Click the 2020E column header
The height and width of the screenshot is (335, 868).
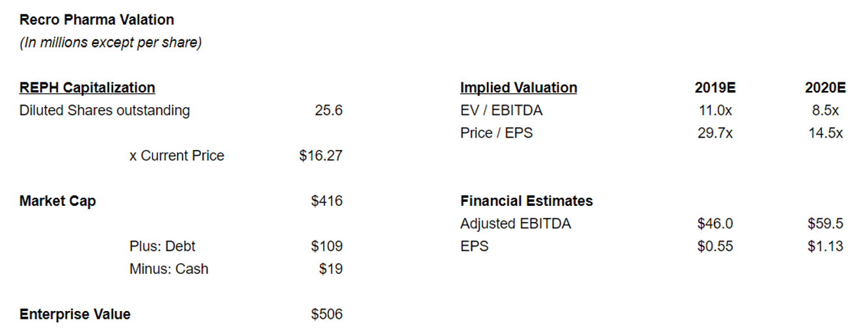(x=825, y=88)
